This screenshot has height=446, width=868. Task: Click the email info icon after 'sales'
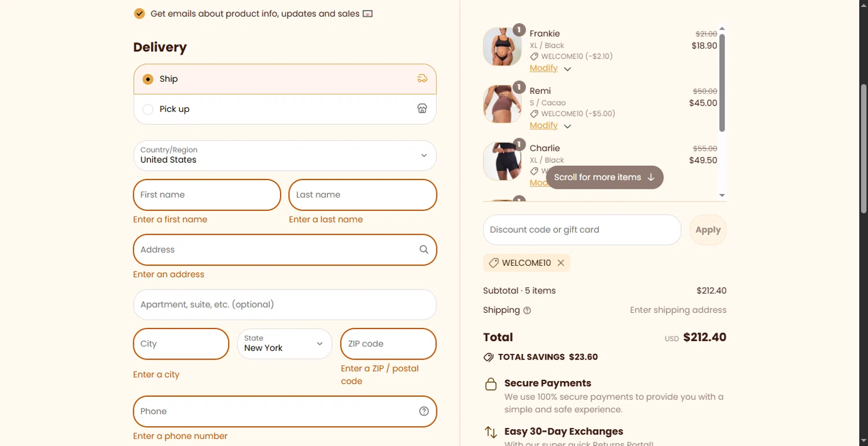[367, 13]
